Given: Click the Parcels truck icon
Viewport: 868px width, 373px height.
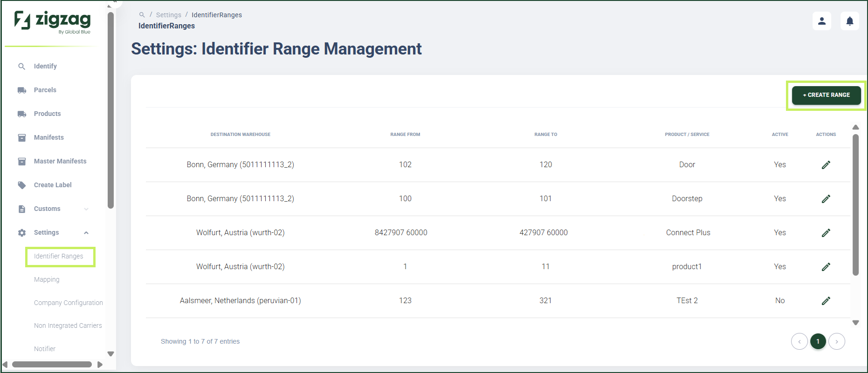Looking at the screenshot, I should pos(21,90).
